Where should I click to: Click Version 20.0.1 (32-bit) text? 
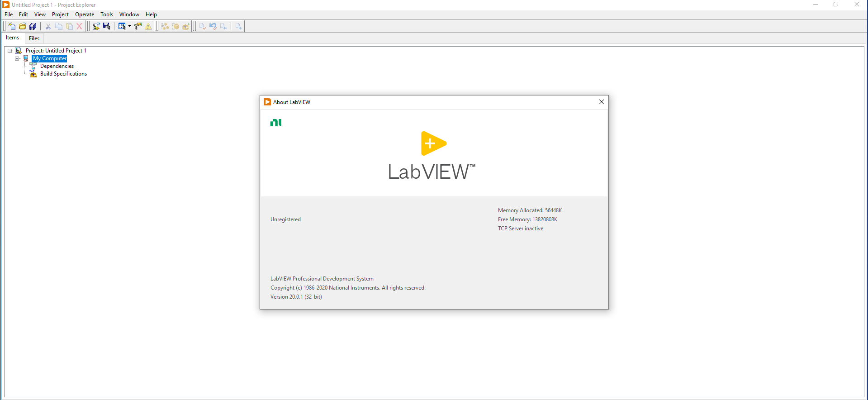pyautogui.click(x=296, y=297)
